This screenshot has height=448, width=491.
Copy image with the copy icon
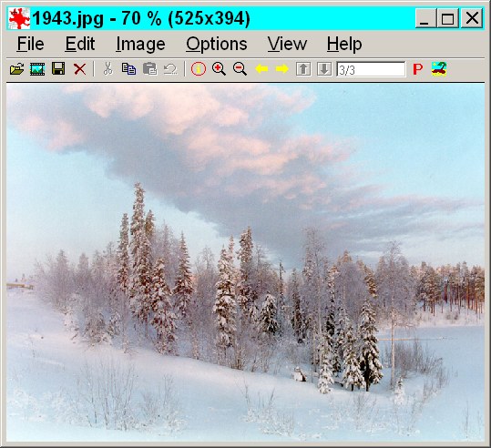pos(128,69)
